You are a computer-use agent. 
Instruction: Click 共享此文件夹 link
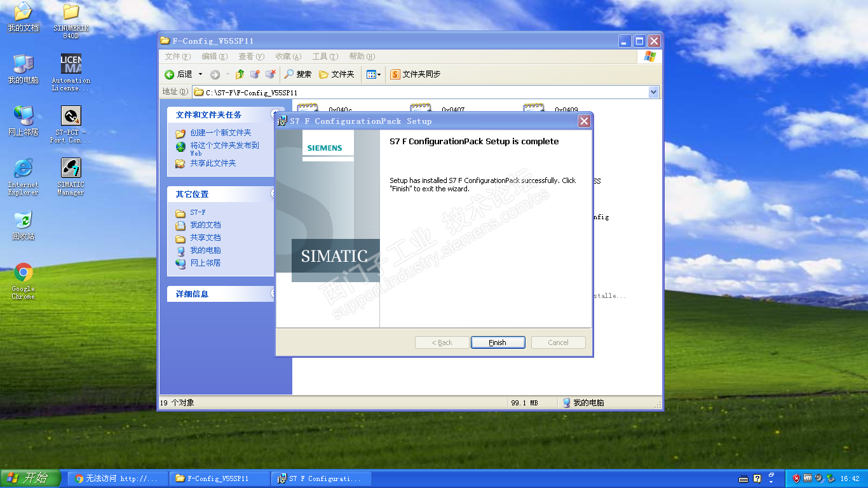(x=213, y=163)
